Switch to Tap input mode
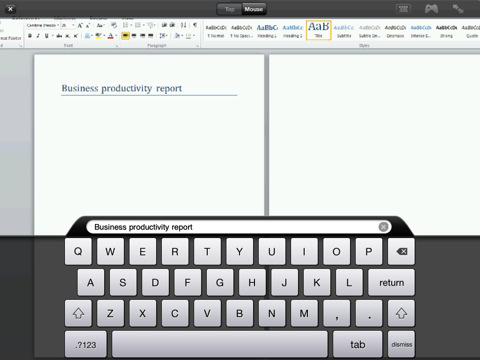The width and height of the screenshot is (480, 360). [x=229, y=9]
